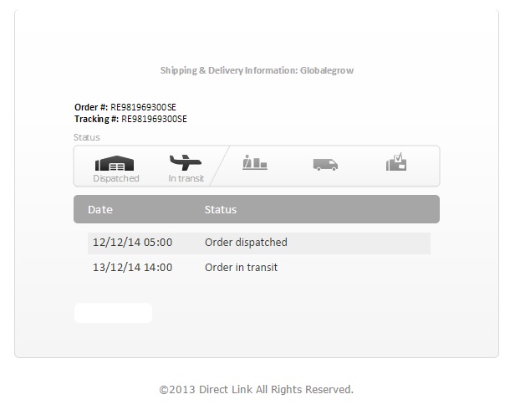Select the In transit status label
The image size is (515, 420).
[x=186, y=178]
